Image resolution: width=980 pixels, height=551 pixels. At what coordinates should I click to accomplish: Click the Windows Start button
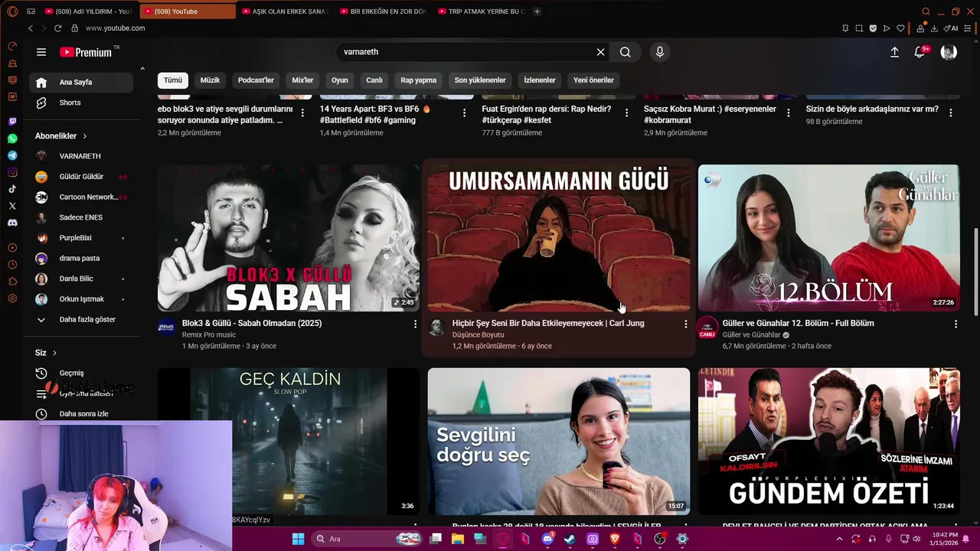click(x=298, y=539)
